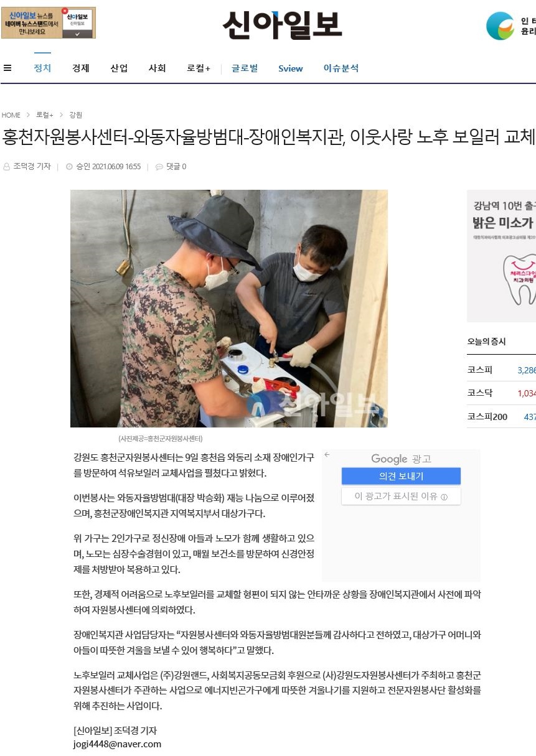
Task: Click breadcrumb 로컬+ link
Action: [44, 115]
